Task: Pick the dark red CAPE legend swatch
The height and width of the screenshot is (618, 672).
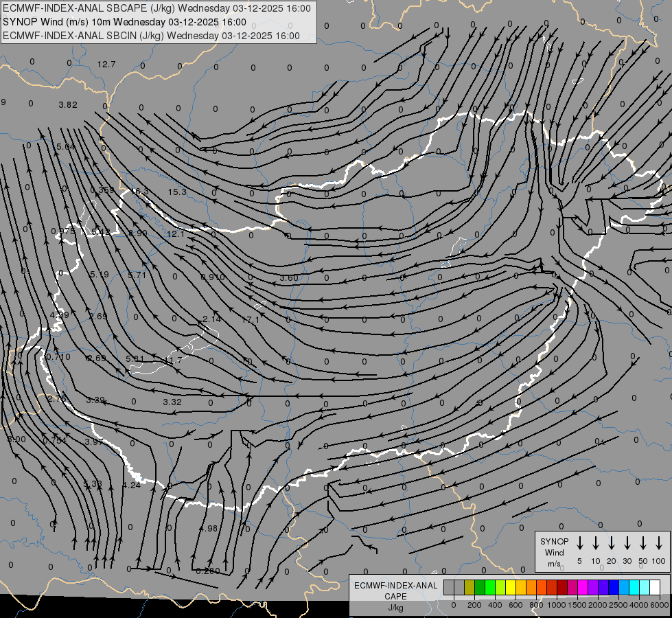Action: point(562,587)
